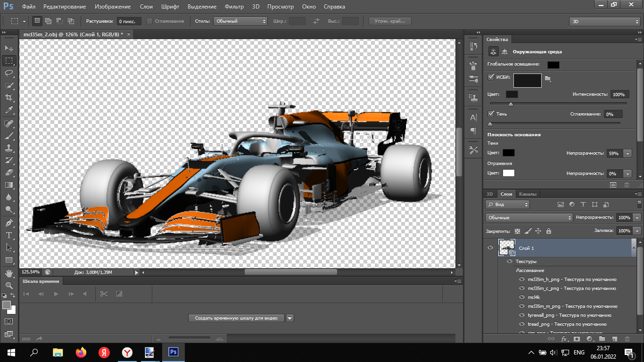Open timeline type dropdown arrow
644x362 pixels.
(x=290, y=318)
